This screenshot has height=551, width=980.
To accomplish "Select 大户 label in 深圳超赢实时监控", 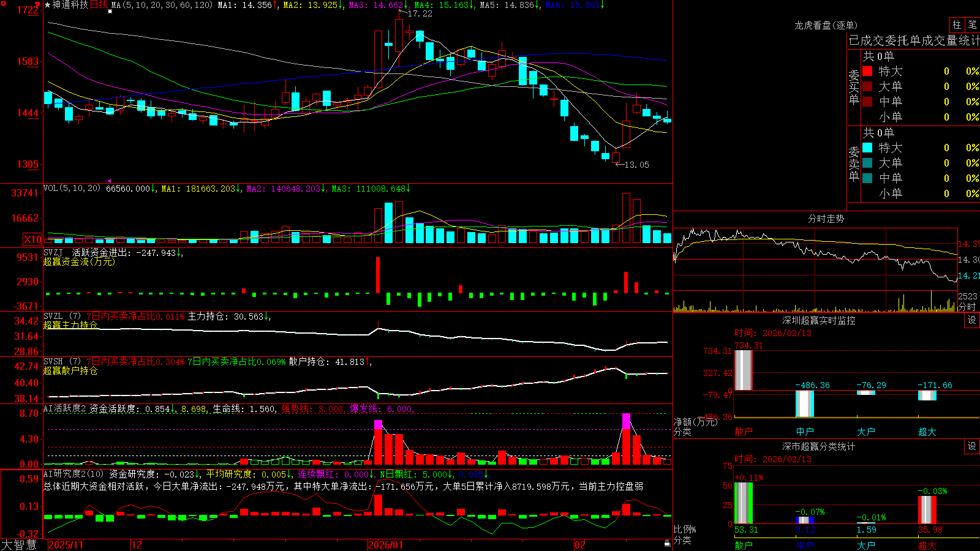I will pyautogui.click(x=866, y=432).
